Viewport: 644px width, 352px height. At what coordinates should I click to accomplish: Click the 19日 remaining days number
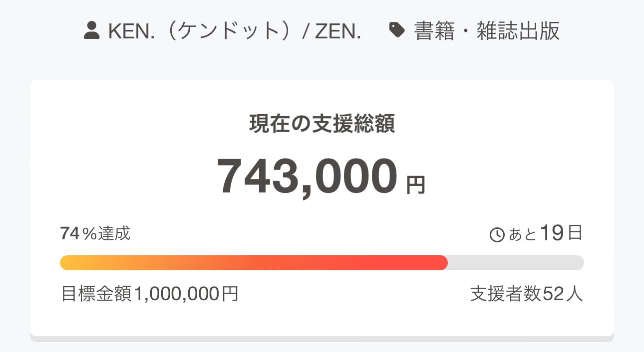[561, 233]
